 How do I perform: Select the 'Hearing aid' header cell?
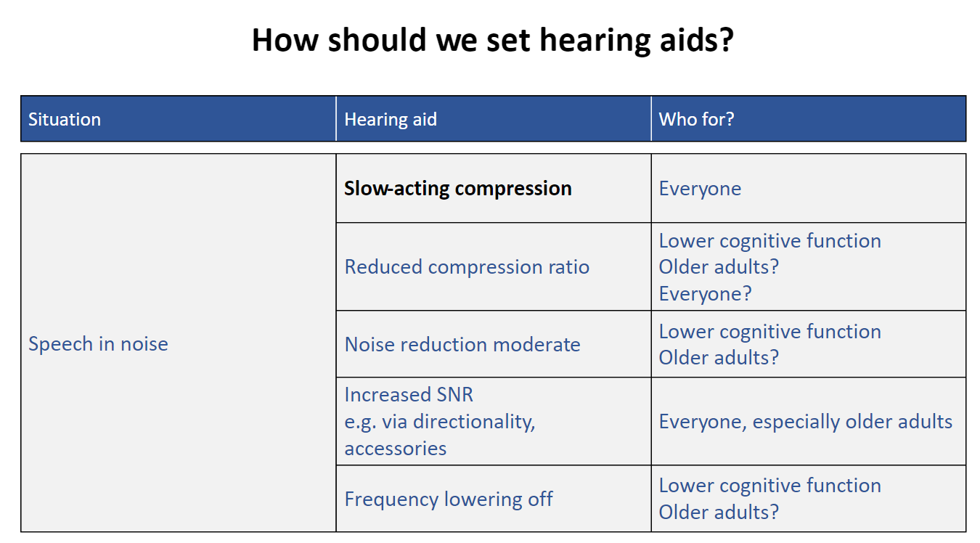[494, 118]
